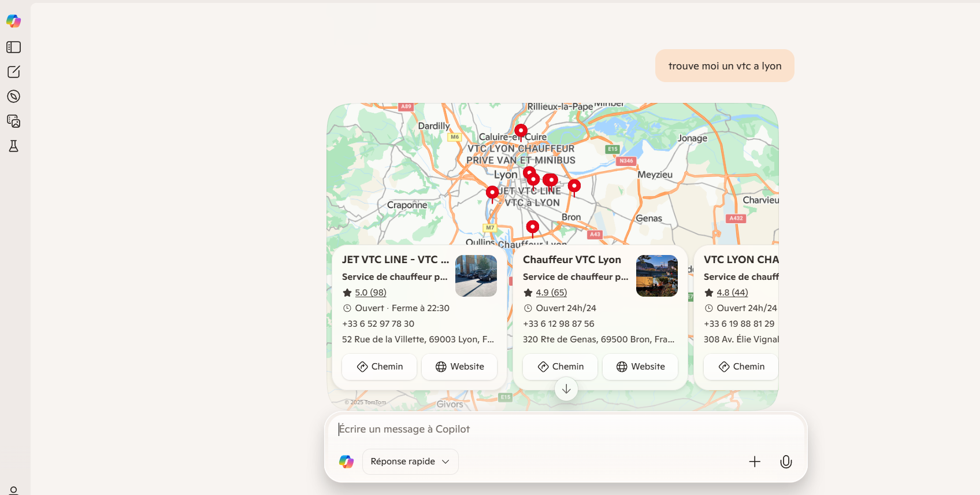Screen dimensions: 980x495
Task: Start a new chat with compose icon
Action: (14, 72)
